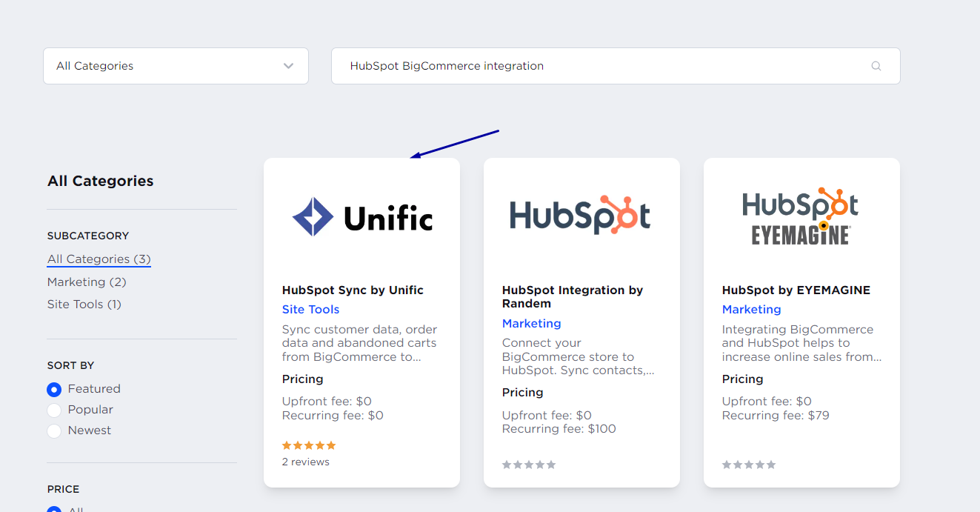
Task: Select the Featured sort option
Action: (x=54, y=389)
